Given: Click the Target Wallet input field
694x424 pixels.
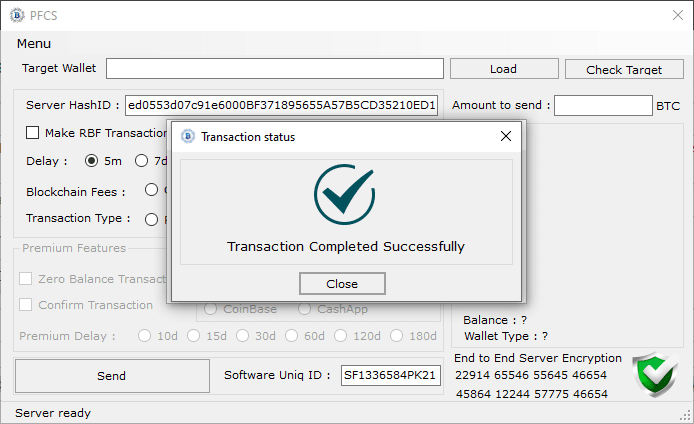Looking at the screenshot, I should (274, 69).
